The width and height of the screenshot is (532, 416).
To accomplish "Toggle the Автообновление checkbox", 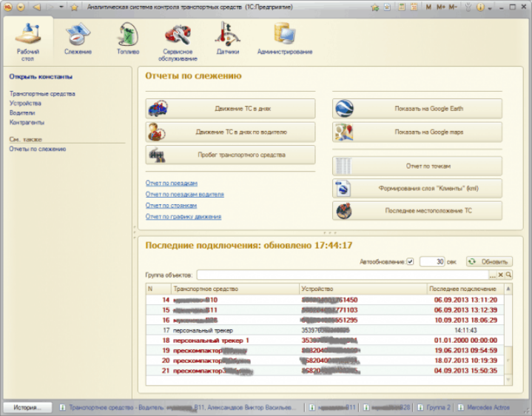I will (x=410, y=261).
